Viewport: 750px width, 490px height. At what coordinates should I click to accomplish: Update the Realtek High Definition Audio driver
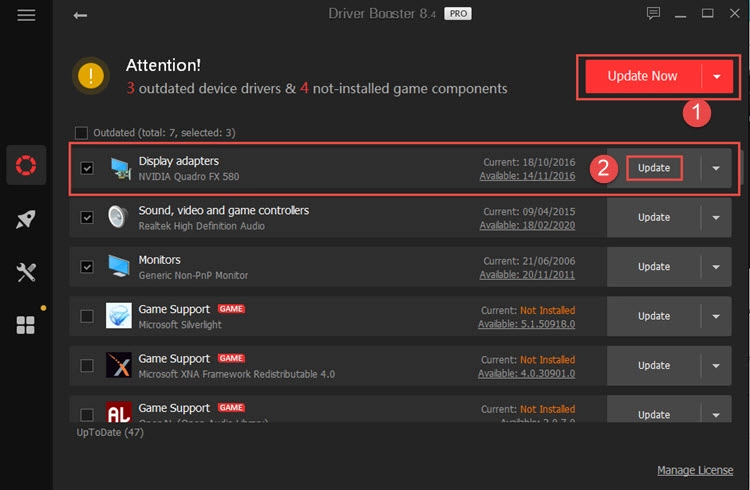click(654, 217)
